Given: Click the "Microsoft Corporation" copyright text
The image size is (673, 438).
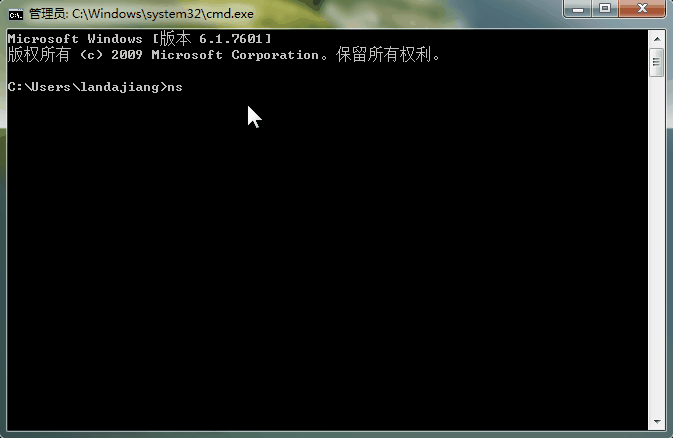Looking at the screenshot, I should 235,55.
